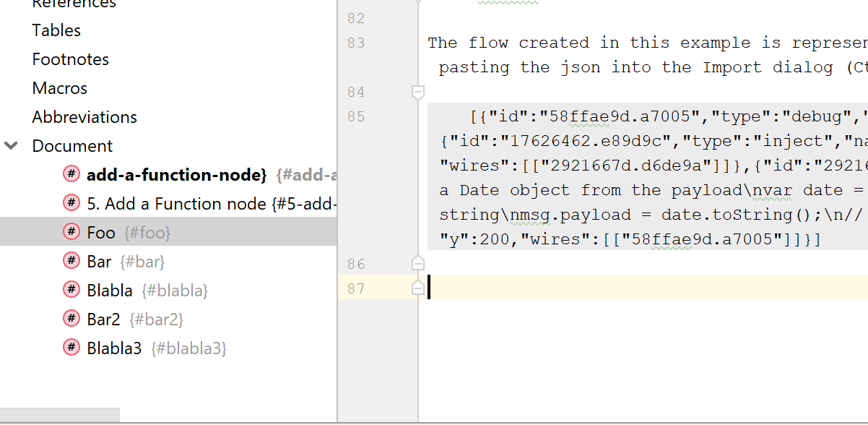868x425 pixels.
Task: Select "Tables" in the sidebar
Action: 56,30
